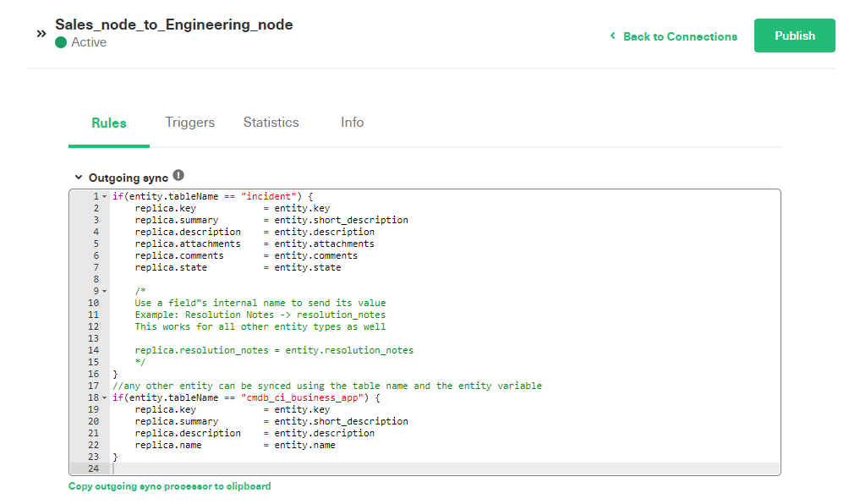This screenshot has height=504, width=860.
Task: Click line number 17 in the gutter
Action: click(x=93, y=386)
